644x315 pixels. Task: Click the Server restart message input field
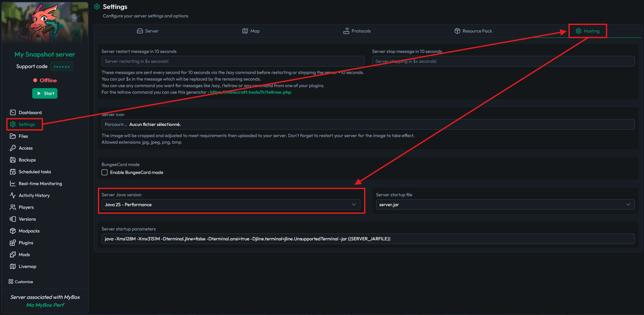233,61
